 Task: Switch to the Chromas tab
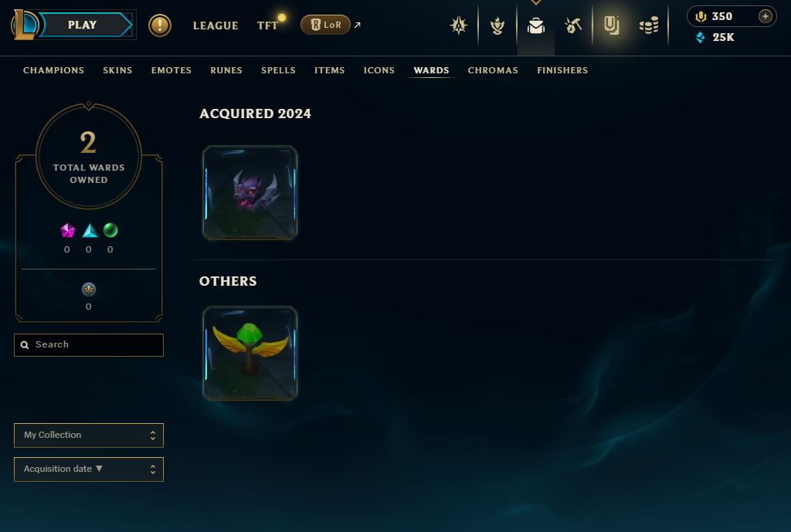[493, 70]
